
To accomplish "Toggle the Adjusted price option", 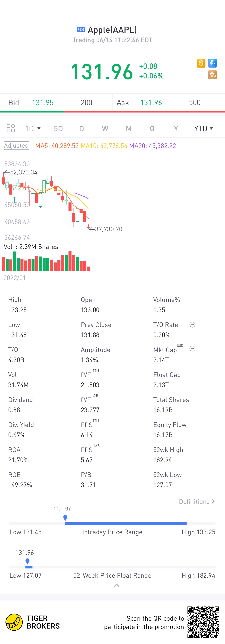I will [16, 145].
